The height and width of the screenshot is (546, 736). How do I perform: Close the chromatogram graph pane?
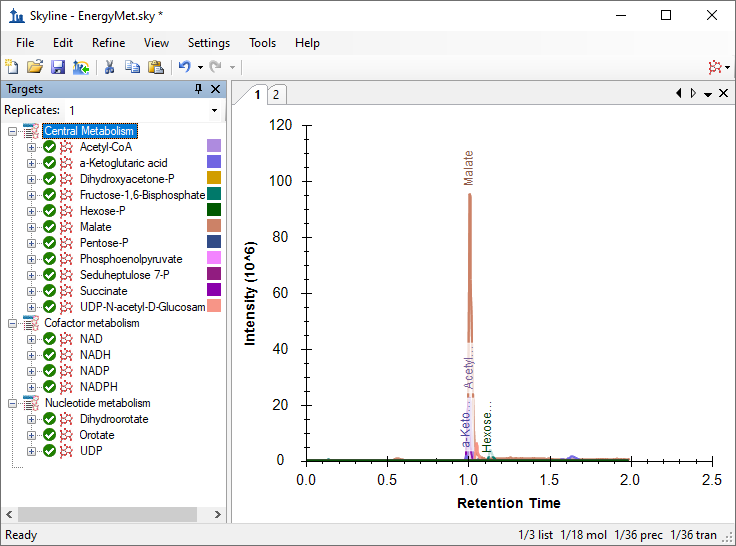(x=723, y=93)
